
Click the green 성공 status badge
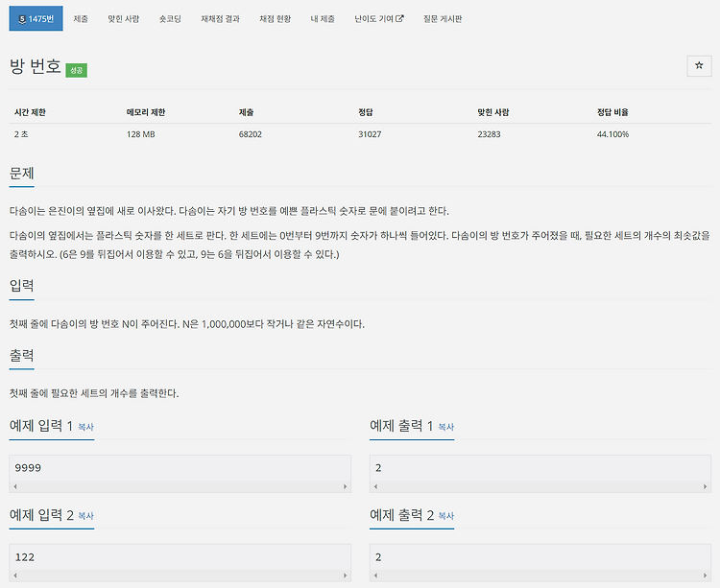[x=76, y=70]
